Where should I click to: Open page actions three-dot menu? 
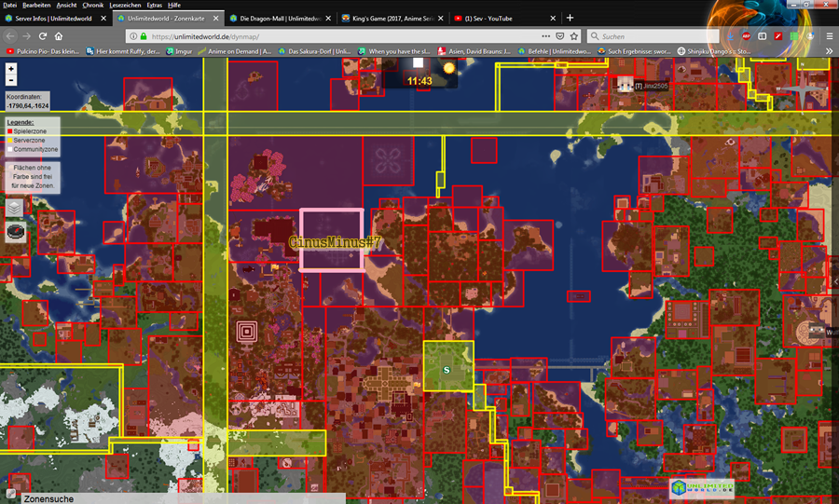pyautogui.click(x=545, y=36)
